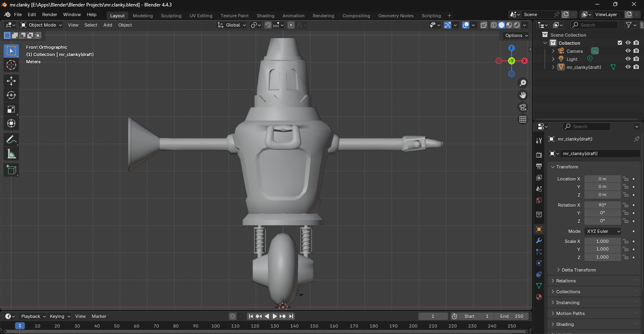Toggle X-ray view

click(484, 25)
